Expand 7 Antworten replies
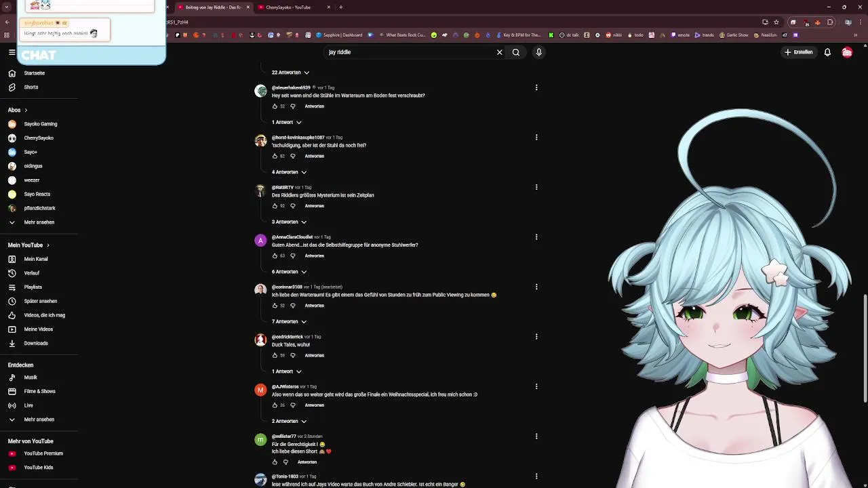 pyautogui.click(x=289, y=322)
